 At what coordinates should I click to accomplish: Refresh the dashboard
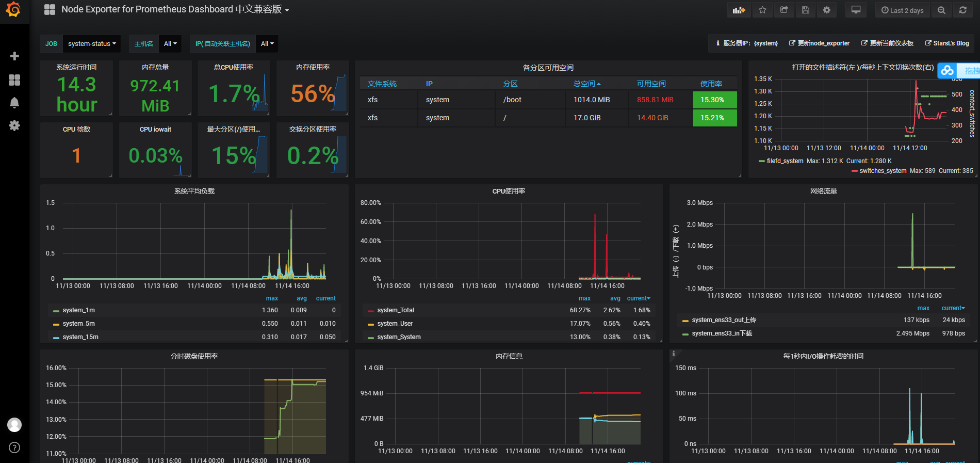tap(963, 10)
